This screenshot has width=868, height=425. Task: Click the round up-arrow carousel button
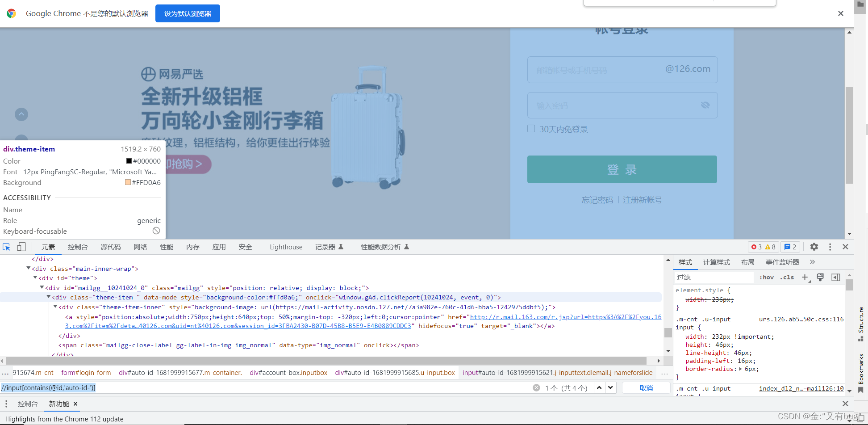21,114
